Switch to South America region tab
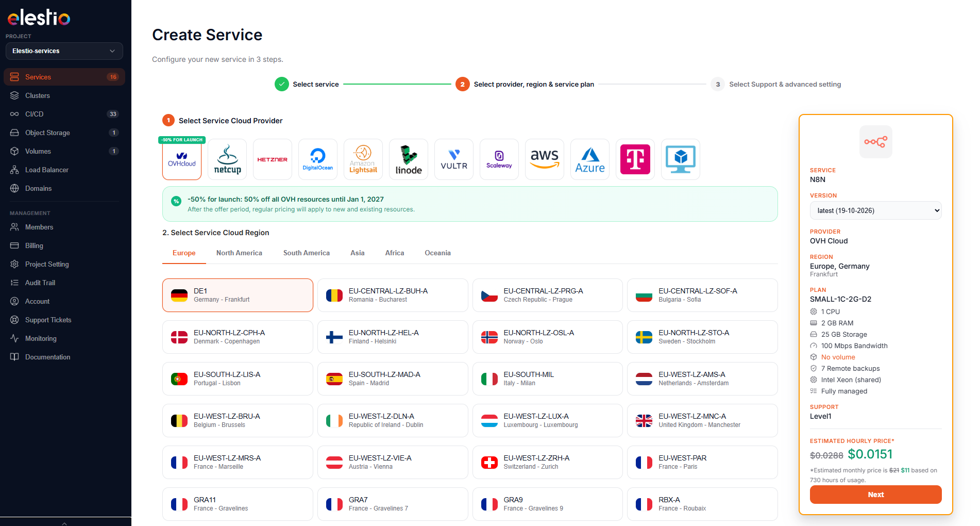The width and height of the screenshot is (980, 526). pos(307,253)
